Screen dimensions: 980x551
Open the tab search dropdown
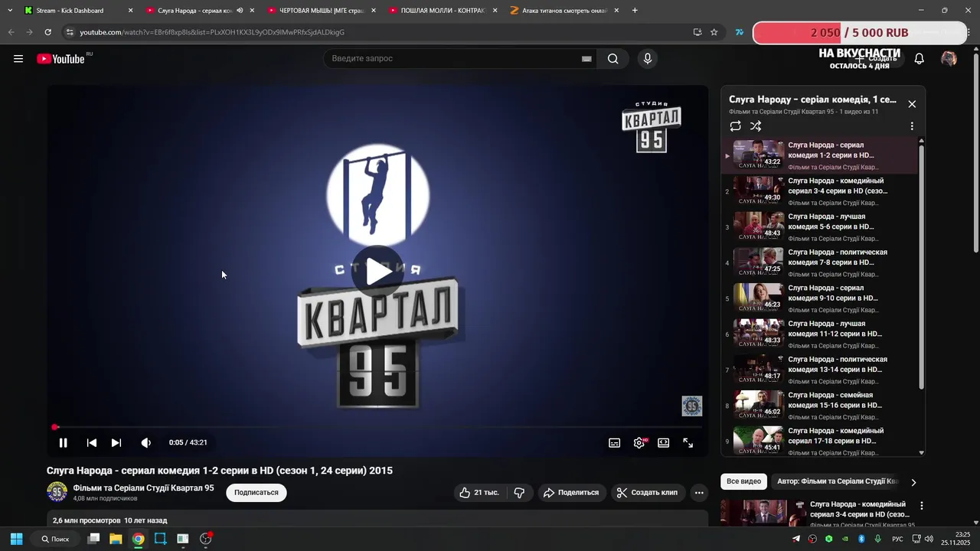(x=10, y=11)
